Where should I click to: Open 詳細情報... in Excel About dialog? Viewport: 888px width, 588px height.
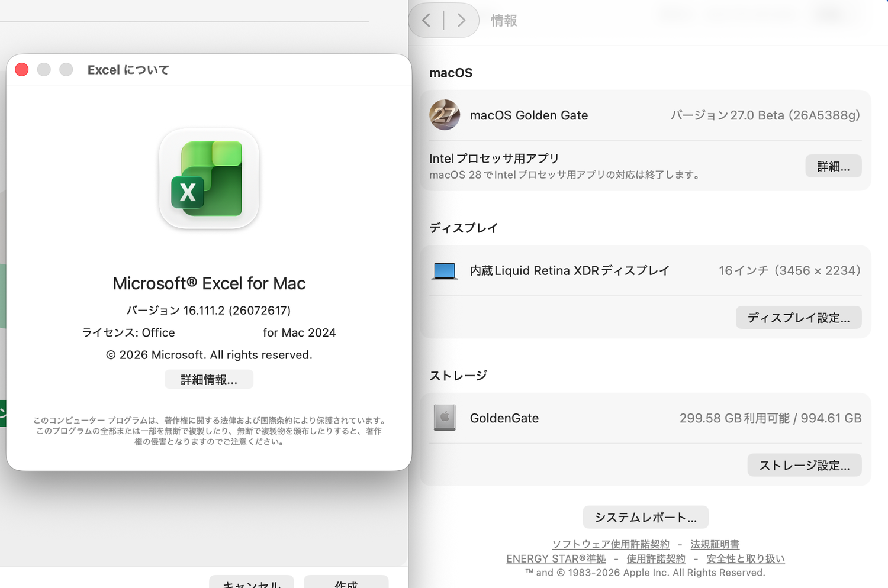(209, 379)
